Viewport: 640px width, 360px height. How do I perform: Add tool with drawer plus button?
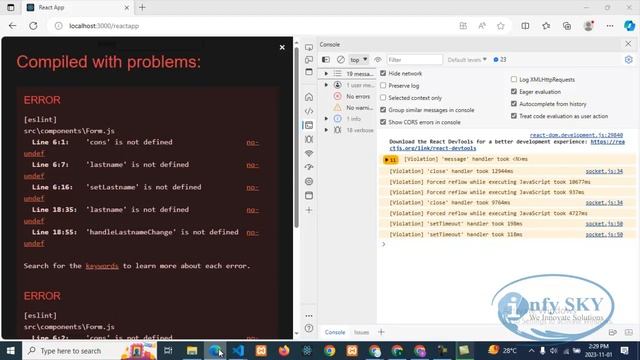[x=381, y=332]
